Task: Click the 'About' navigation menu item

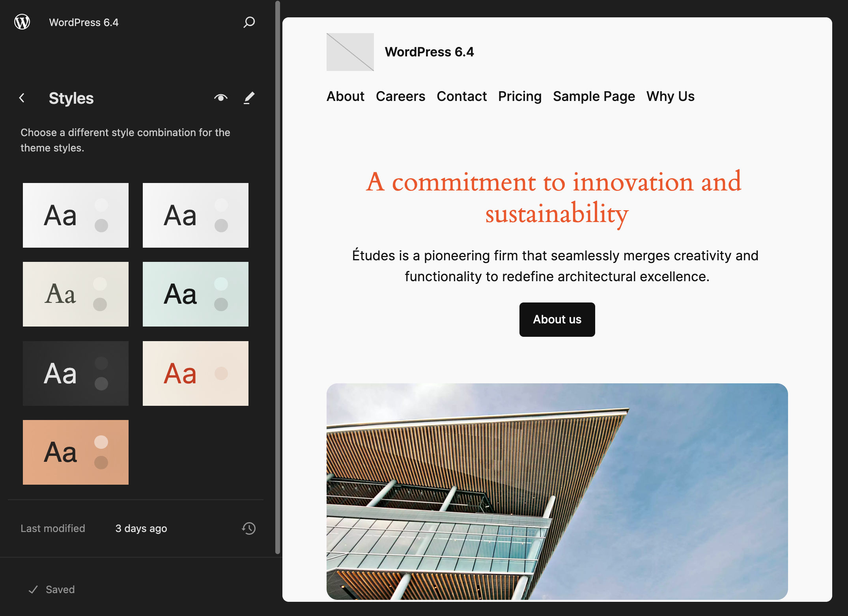Action: point(345,97)
